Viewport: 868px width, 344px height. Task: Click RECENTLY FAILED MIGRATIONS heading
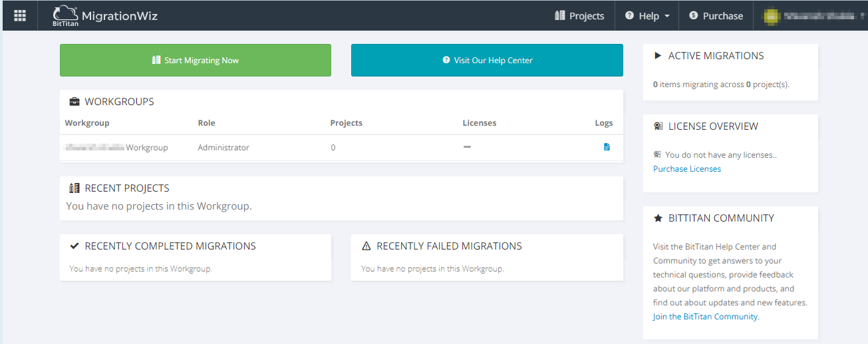click(x=449, y=246)
